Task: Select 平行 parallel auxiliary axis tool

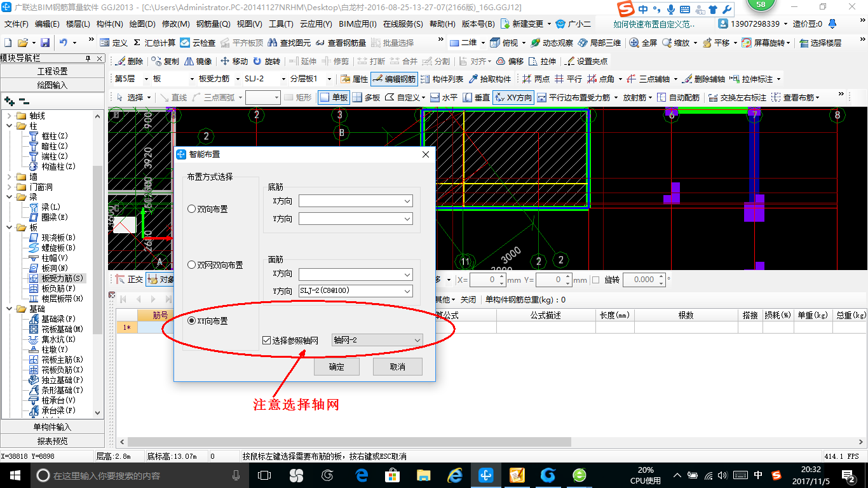Action: pos(568,79)
